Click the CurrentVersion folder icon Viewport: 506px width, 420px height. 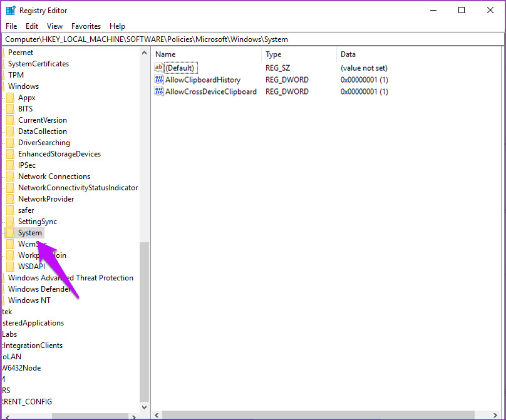click(10, 120)
